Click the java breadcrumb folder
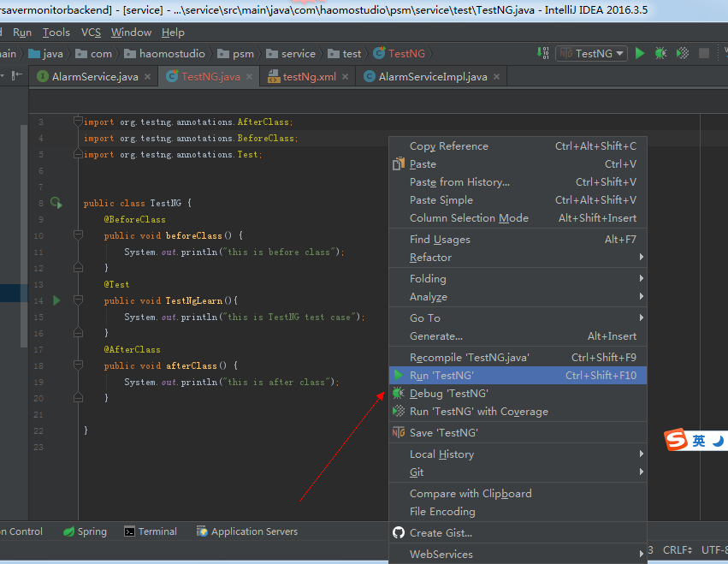This screenshot has width=728, height=564. coord(45,54)
